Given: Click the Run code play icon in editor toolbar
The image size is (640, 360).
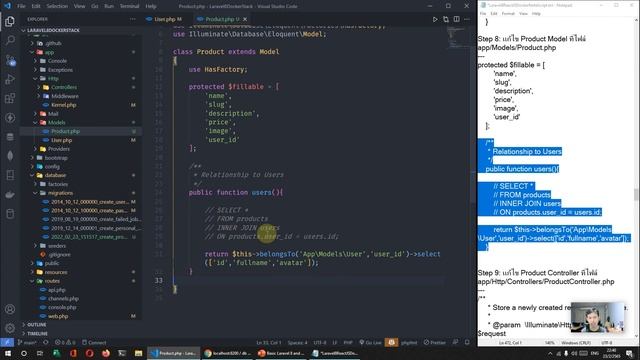Looking at the screenshot, I should point(435,19).
